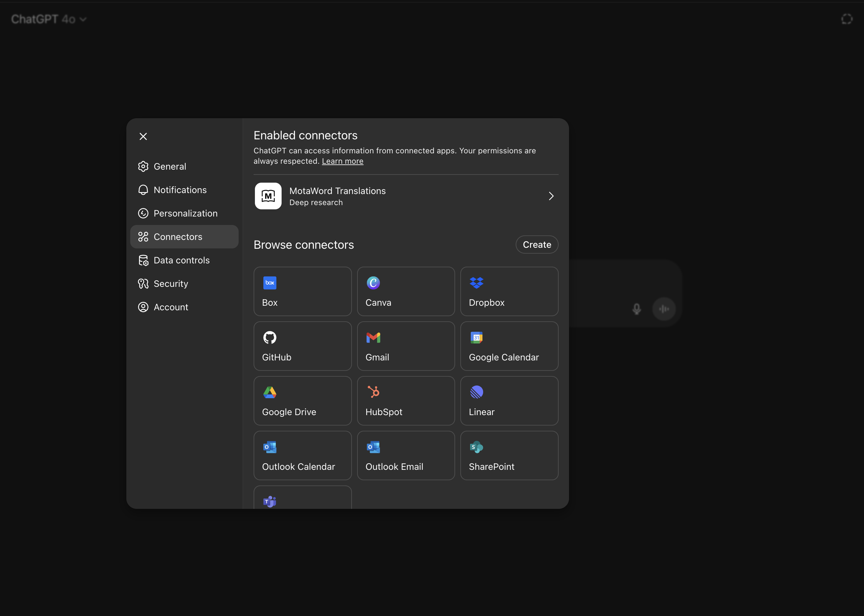This screenshot has height=616, width=864.
Task: Start voice mode with the waveform button
Action: (664, 309)
